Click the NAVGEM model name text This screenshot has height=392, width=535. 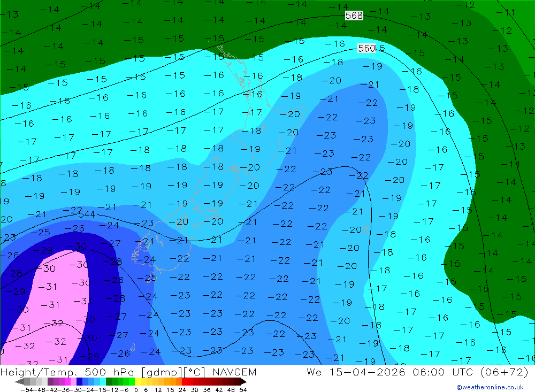[234, 372]
